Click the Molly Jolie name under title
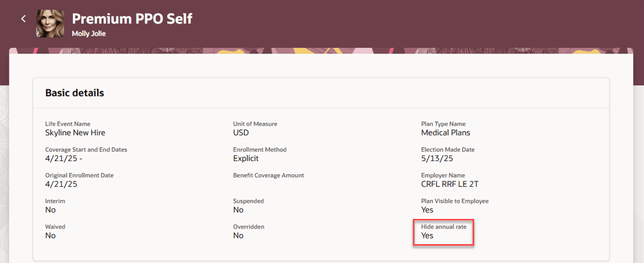The image size is (644, 263). (x=89, y=34)
